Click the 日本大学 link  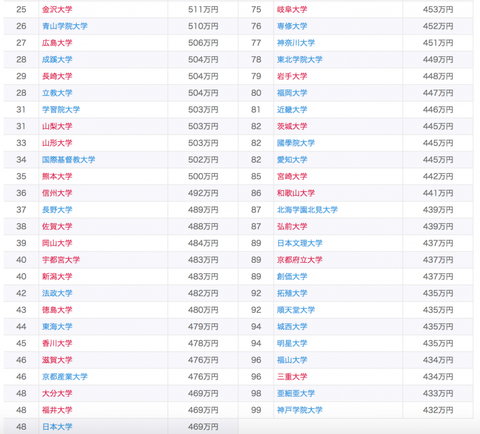click(57, 426)
